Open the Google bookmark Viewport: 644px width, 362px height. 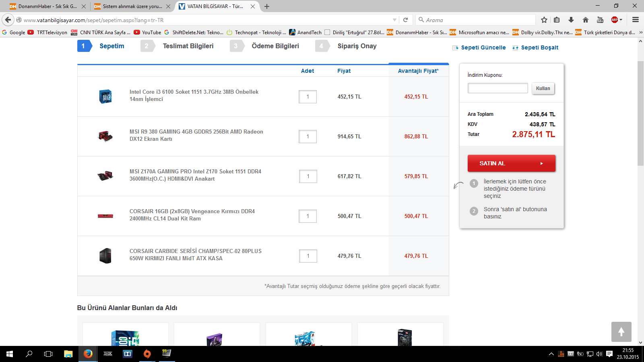[x=14, y=33]
